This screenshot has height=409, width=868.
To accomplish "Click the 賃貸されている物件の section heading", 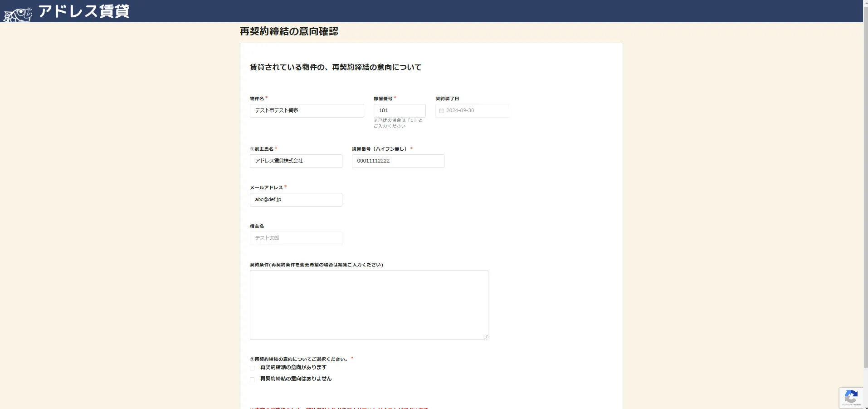I will click(x=336, y=67).
